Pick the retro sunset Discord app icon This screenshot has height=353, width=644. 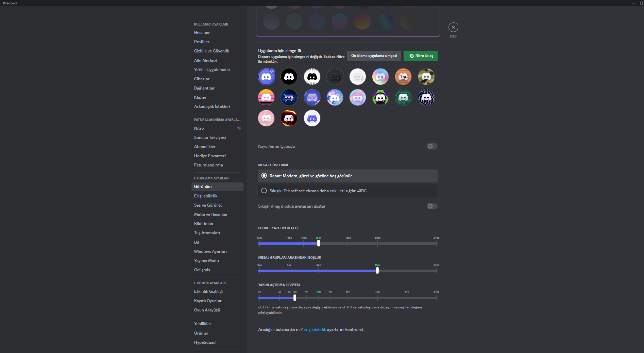point(266,98)
